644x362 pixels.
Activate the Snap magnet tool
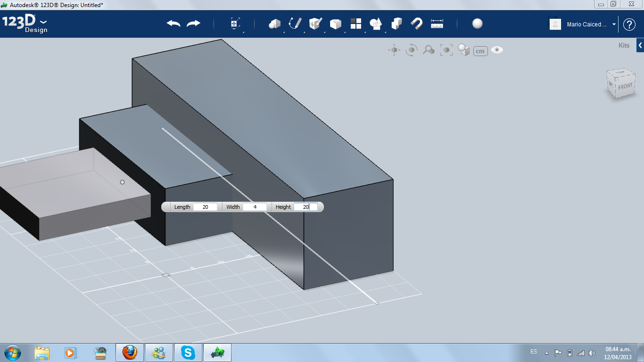(x=416, y=24)
